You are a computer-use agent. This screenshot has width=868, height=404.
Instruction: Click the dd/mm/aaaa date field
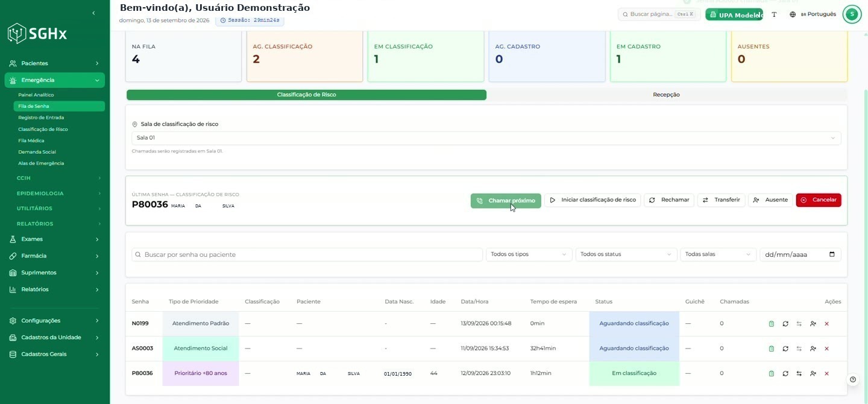click(800, 254)
